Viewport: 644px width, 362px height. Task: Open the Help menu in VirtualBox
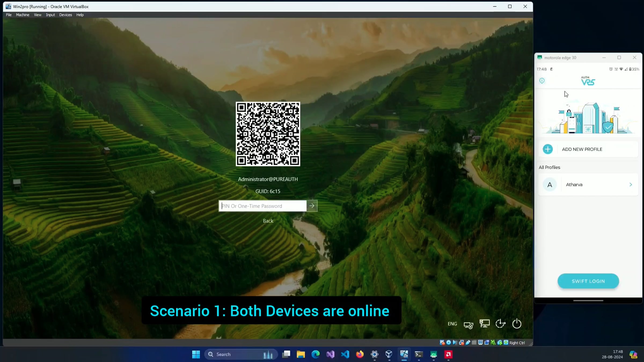point(80,15)
